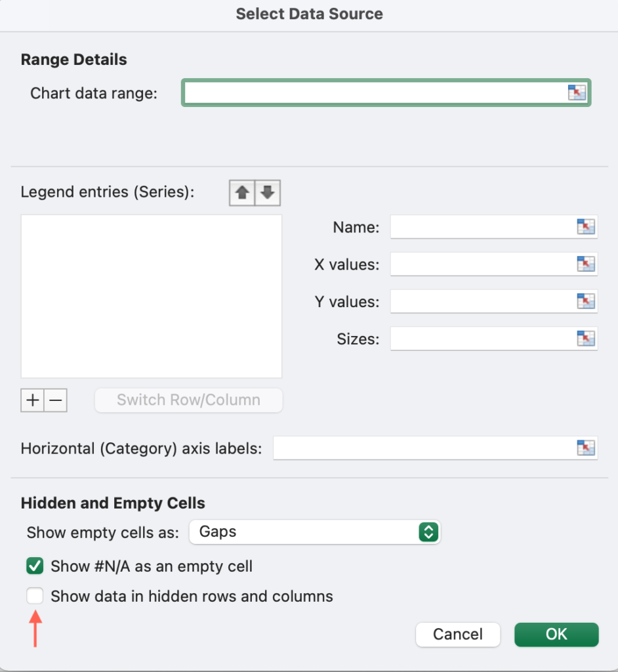
Task: Open the Show empty cells as dropdown
Action: click(314, 532)
